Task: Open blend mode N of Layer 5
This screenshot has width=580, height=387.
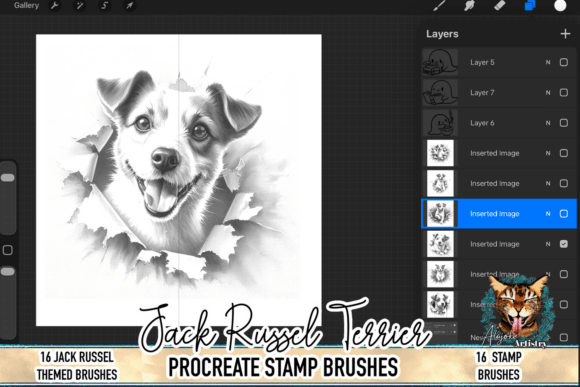Action: (548, 62)
